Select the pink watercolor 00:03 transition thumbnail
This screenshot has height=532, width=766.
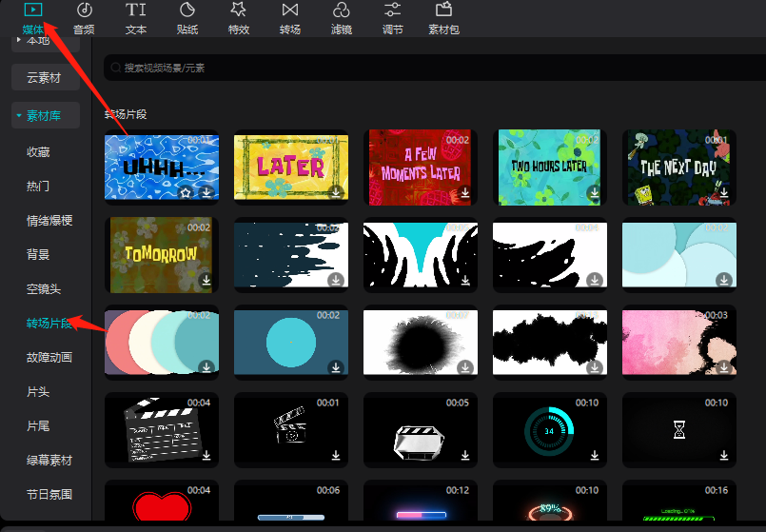[x=678, y=341]
